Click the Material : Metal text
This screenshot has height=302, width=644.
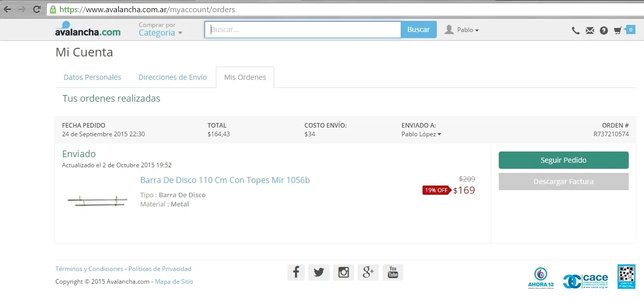(x=165, y=204)
